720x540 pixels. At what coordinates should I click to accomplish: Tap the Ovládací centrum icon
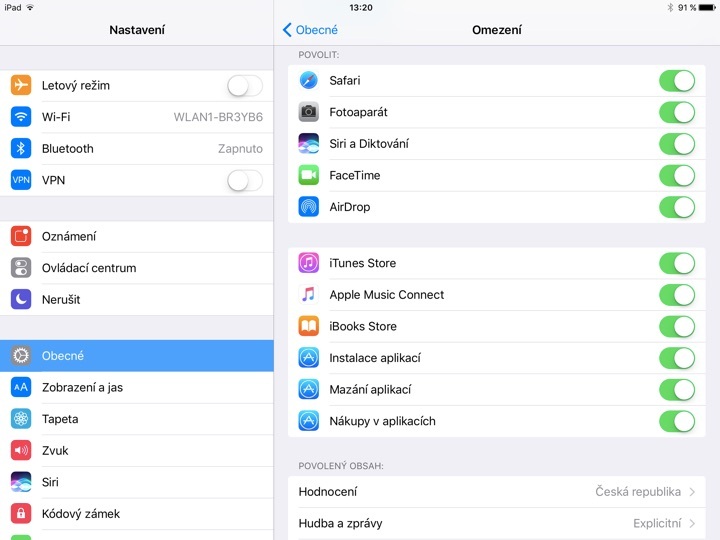pyautogui.click(x=21, y=268)
